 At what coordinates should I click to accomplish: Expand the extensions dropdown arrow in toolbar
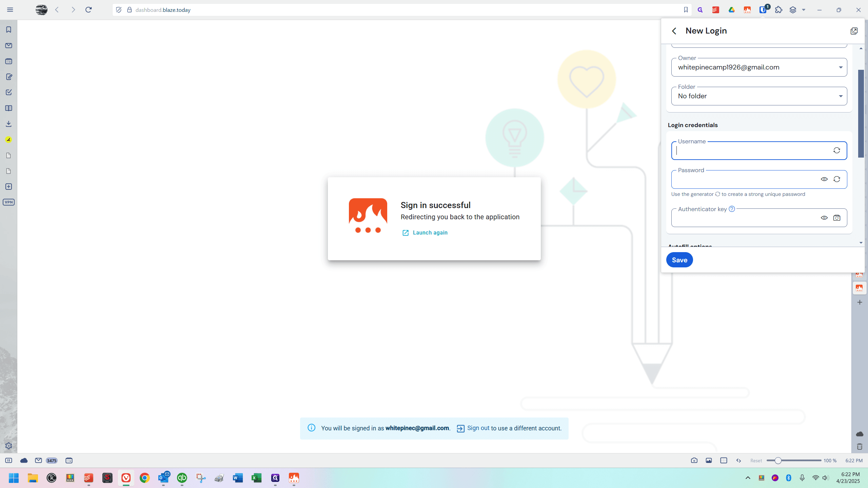pyautogui.click(x=804, y=10)
